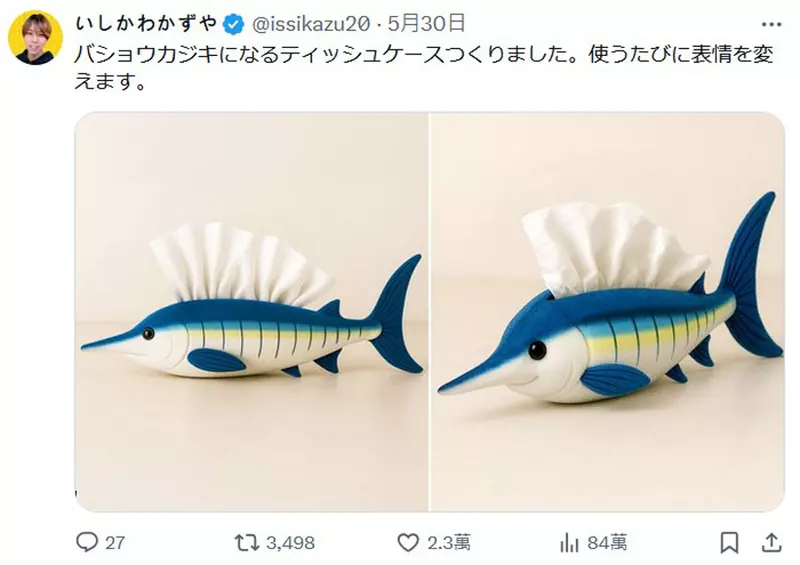This screenshot has height=565, width=800.
Task: Click the tweet text about バショウカジキ
Action: point(424,68)
